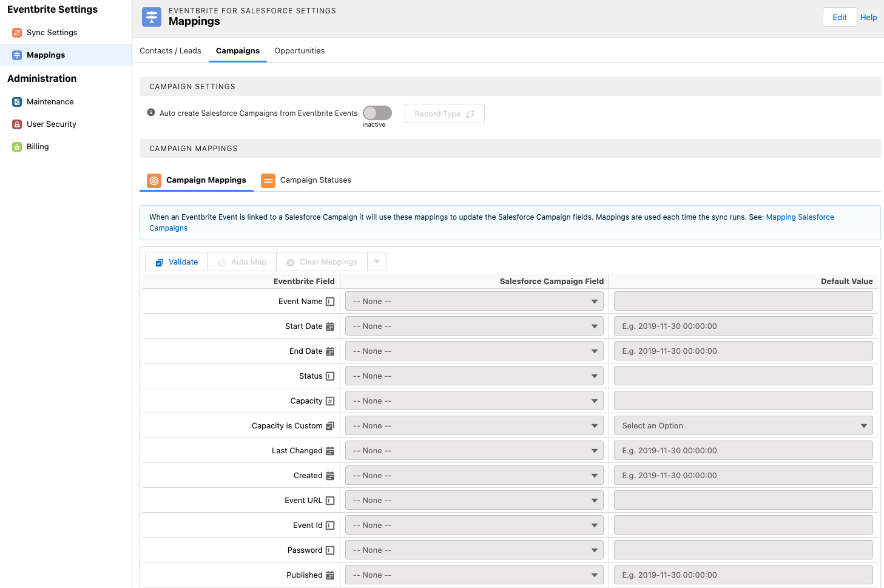
Task: Click the orange Campaign Statuses icon
Action: [x=268, y=180]
